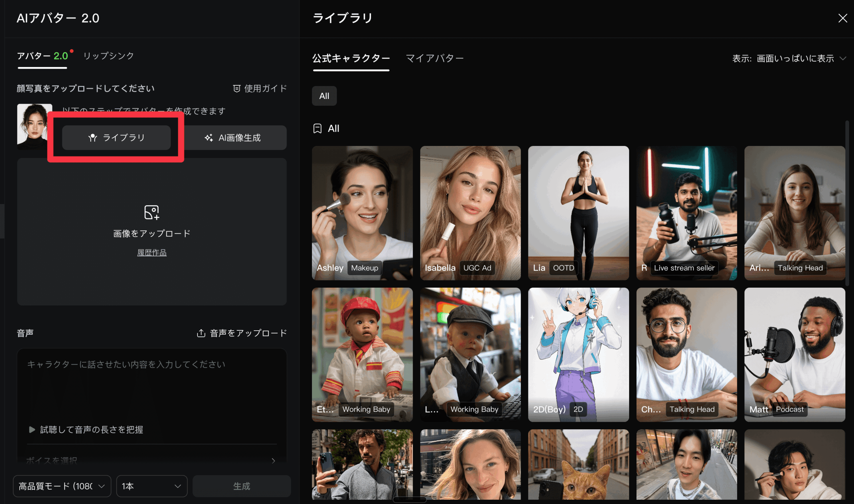Close the library panel
Image resolution: width=854 pixels, height=504 pixels.
[842, 18]
